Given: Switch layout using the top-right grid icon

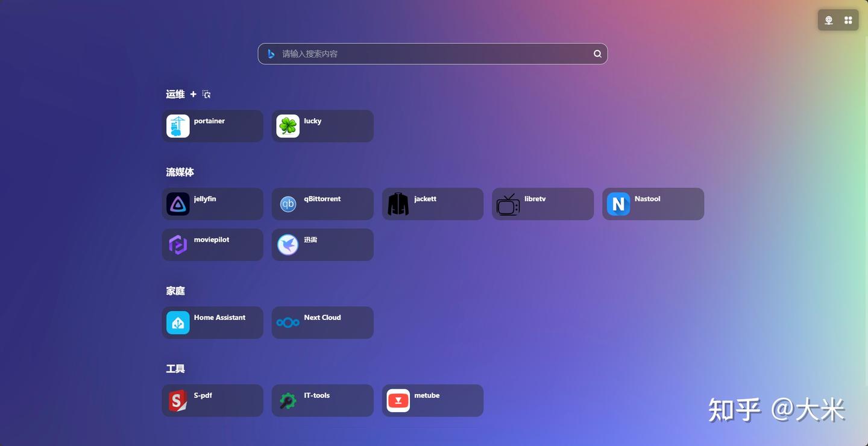Looking at the screenshot, I should (x=848, y=19).
